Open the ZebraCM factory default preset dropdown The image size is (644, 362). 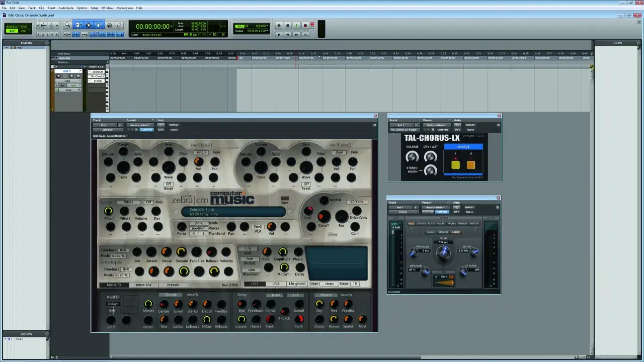pos(140,125)
